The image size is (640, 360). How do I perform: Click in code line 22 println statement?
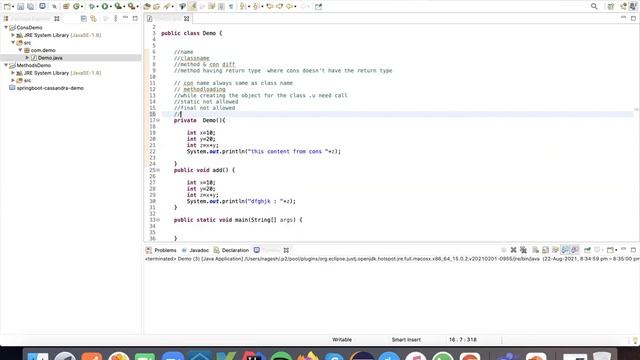[264, 151]
